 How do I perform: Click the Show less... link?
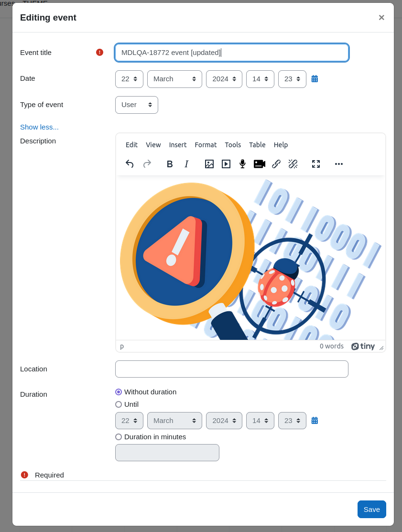coord(39,127)
